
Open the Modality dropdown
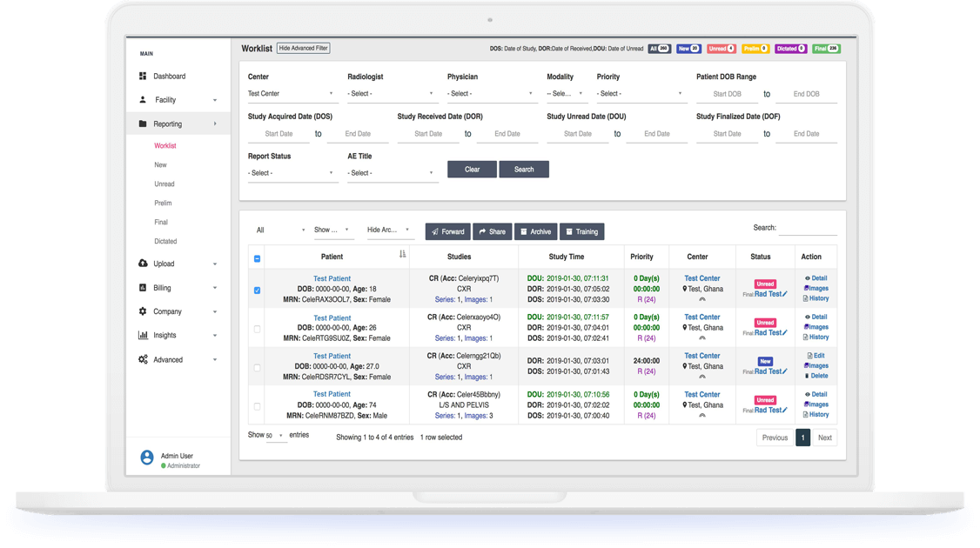point(566,94)
